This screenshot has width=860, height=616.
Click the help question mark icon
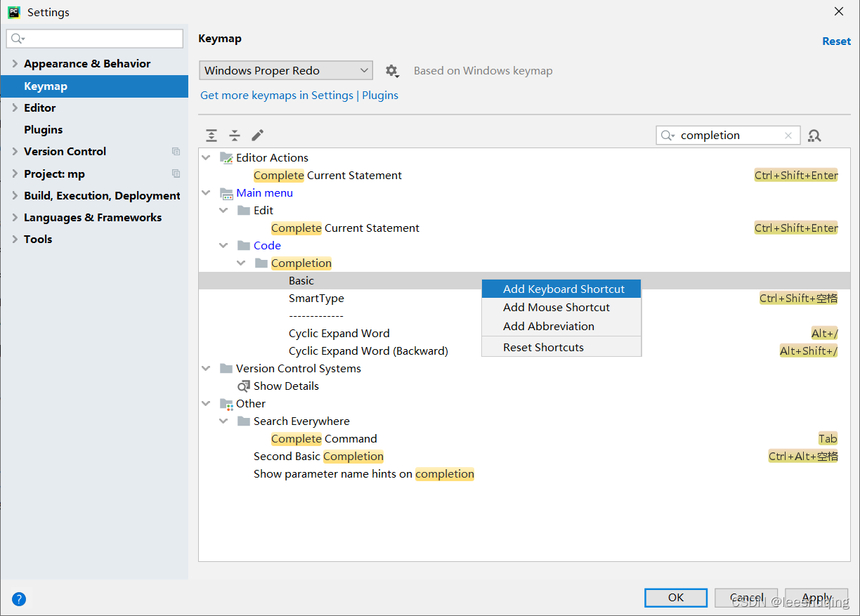[19, 599]
